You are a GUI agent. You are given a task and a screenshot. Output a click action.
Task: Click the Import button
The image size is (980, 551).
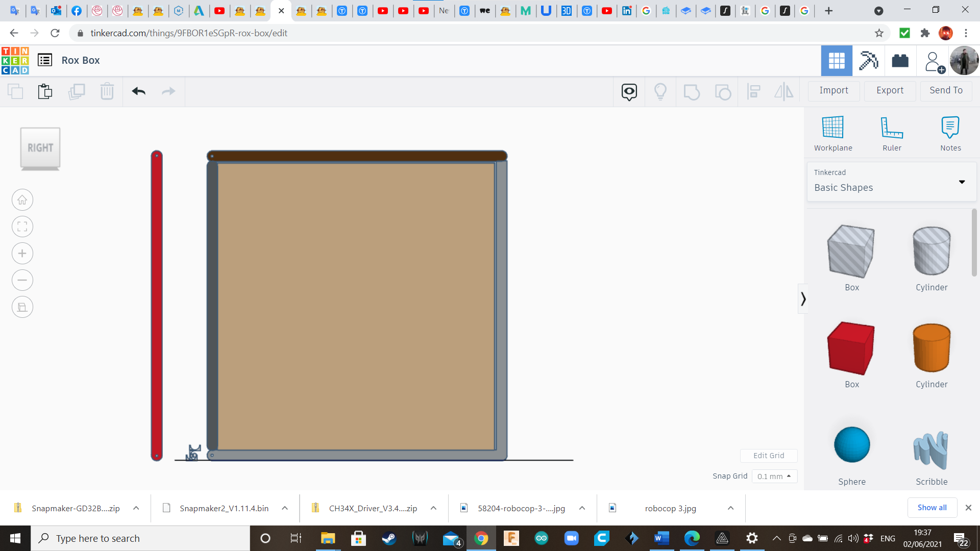(x=834, y=90)
